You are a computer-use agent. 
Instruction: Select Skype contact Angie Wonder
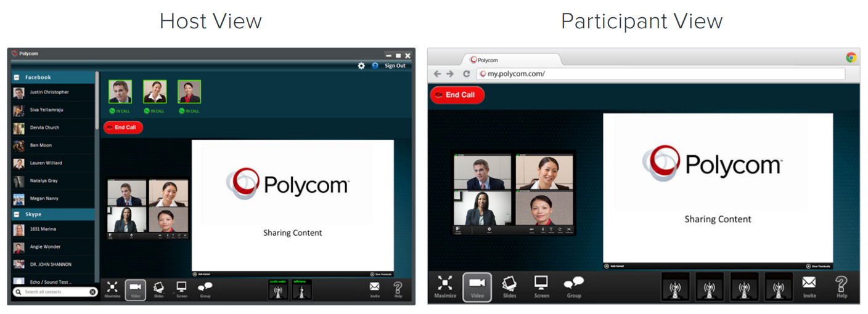point(53,247)
